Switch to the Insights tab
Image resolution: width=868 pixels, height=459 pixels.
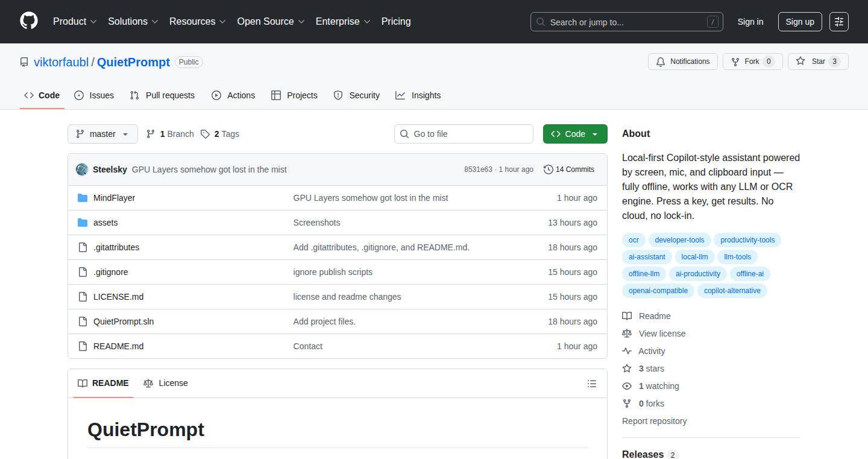tap(418, 95)
